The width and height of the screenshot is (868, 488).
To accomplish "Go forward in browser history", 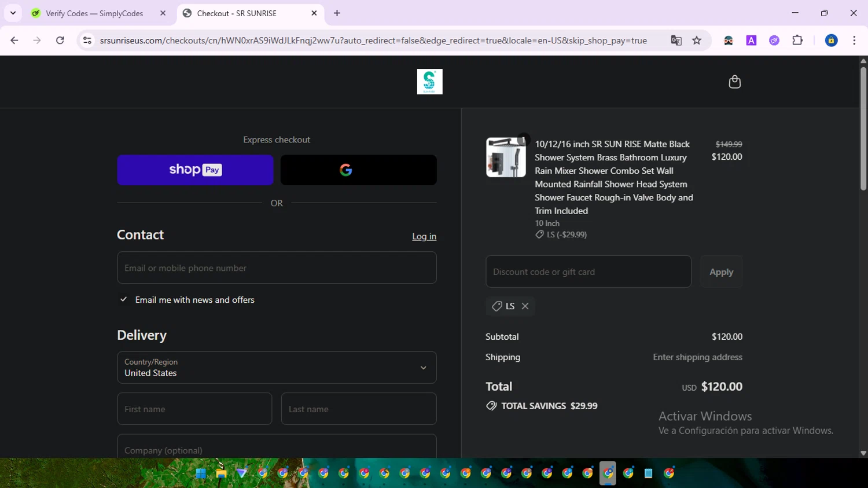I will point(37,41).
